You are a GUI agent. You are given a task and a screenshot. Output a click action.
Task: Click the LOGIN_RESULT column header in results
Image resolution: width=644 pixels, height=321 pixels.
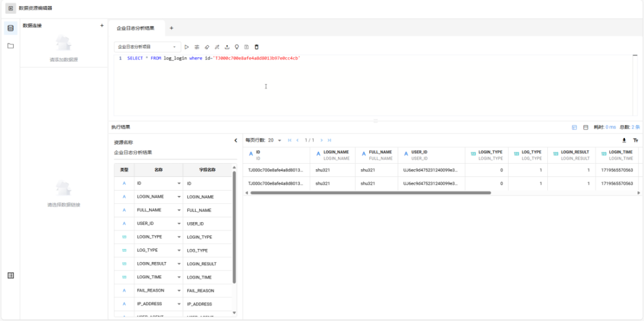(572, 155)
